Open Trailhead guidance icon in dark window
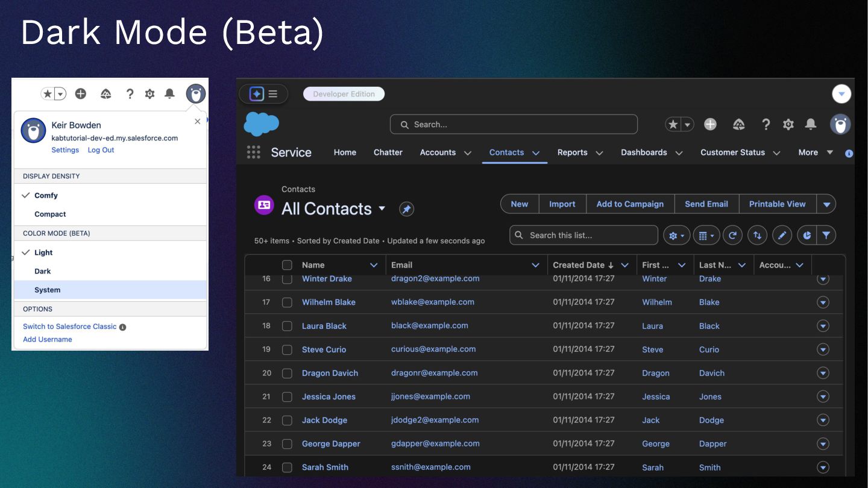This screenshot has height=488, width=868. coord(739,124)
